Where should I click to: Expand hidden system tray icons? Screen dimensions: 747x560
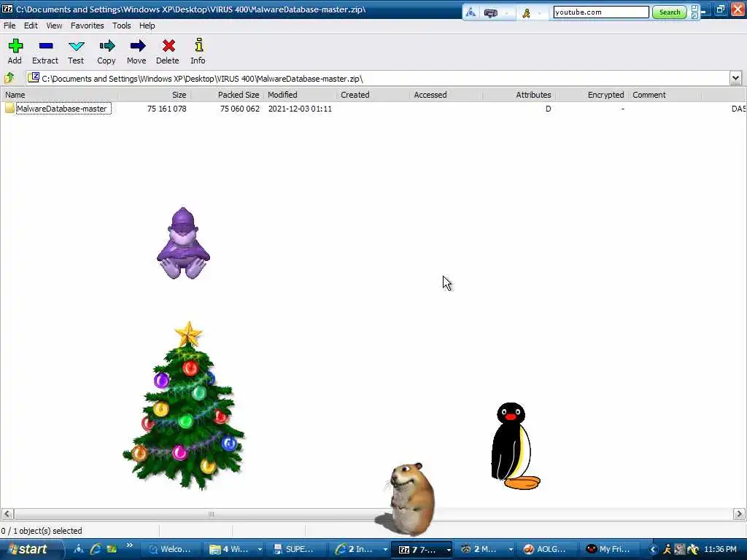653,550
